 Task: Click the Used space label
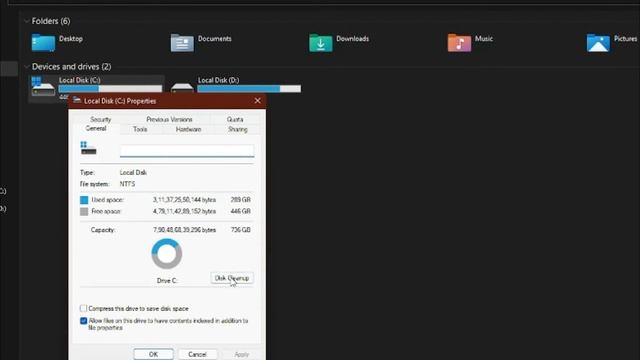coord(107,200)
